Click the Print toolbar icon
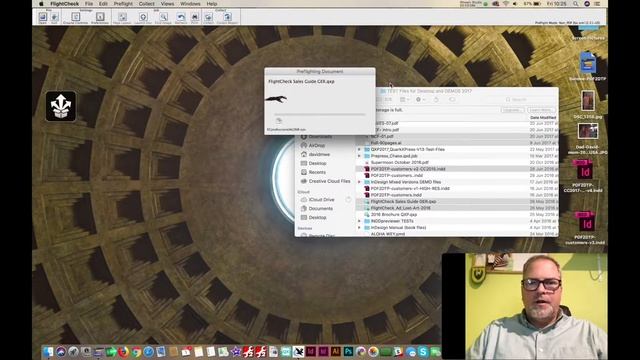This screenshot has height=360, width=640. point(195,17)
